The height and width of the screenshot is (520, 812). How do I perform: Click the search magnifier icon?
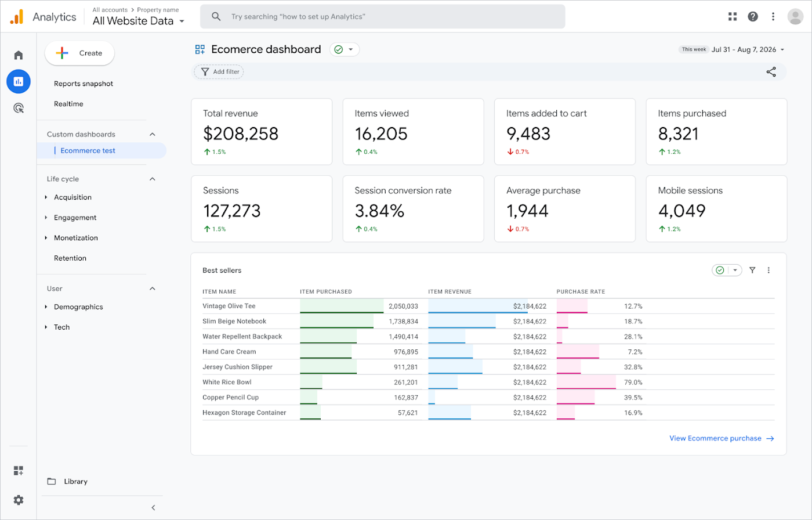pyautogui.click(x=216, y=16)
